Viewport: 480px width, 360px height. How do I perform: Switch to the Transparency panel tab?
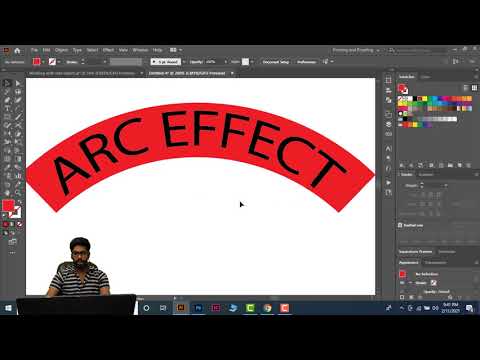[x=435, y=263]
